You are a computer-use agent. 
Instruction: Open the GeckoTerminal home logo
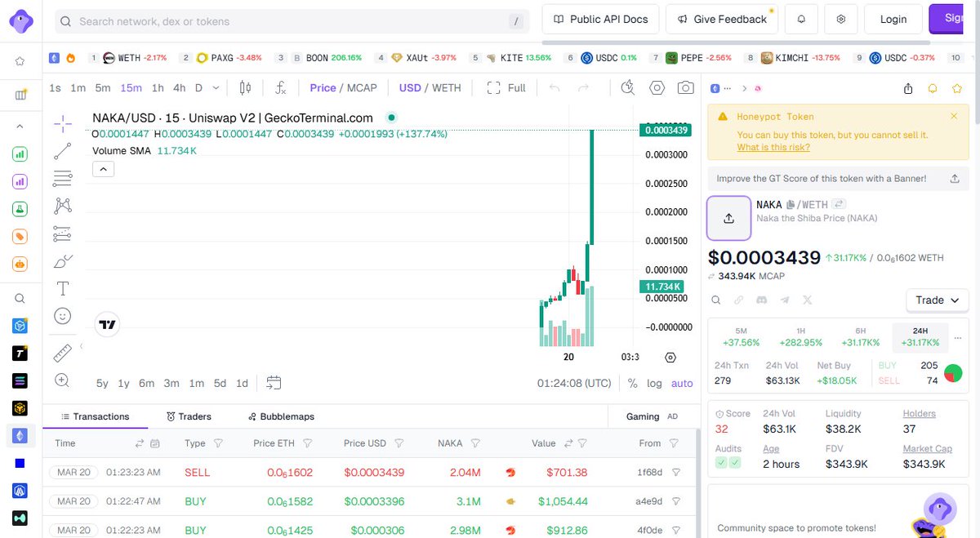pyautogui.click(x=20, y=20)
